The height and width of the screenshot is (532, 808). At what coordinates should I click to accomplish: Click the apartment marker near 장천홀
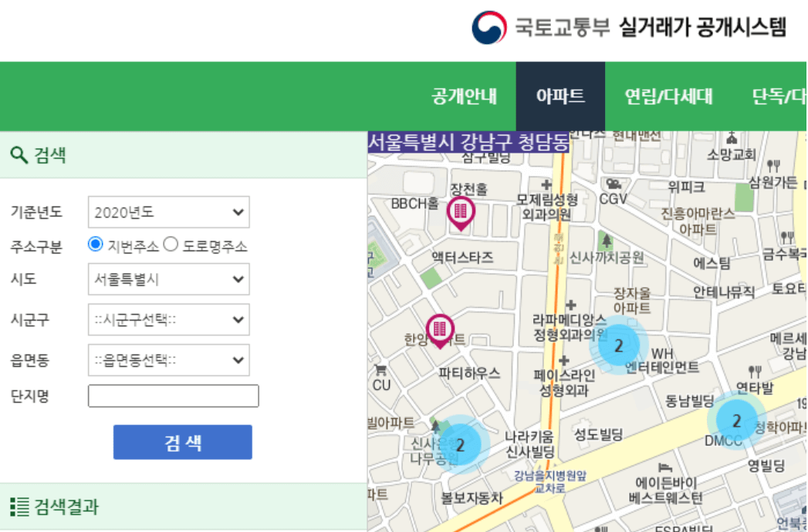click(x=461, y=213)
